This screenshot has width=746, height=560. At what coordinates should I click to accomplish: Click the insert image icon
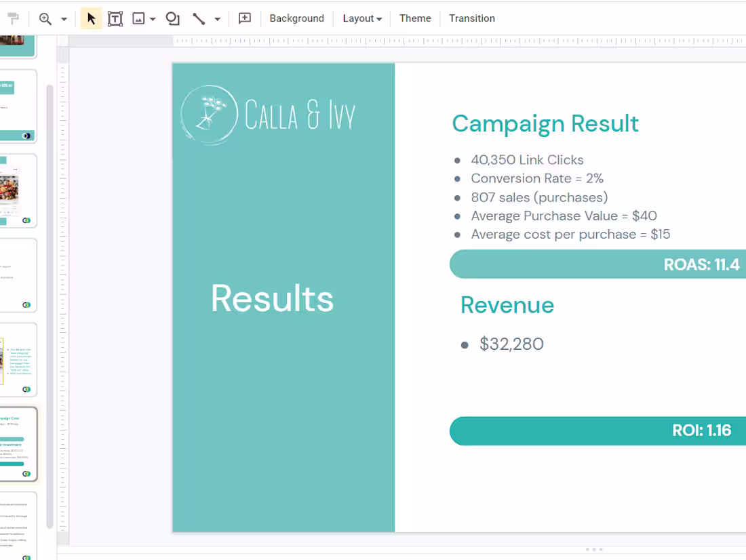pyautogui.click(x=138, y=18)
